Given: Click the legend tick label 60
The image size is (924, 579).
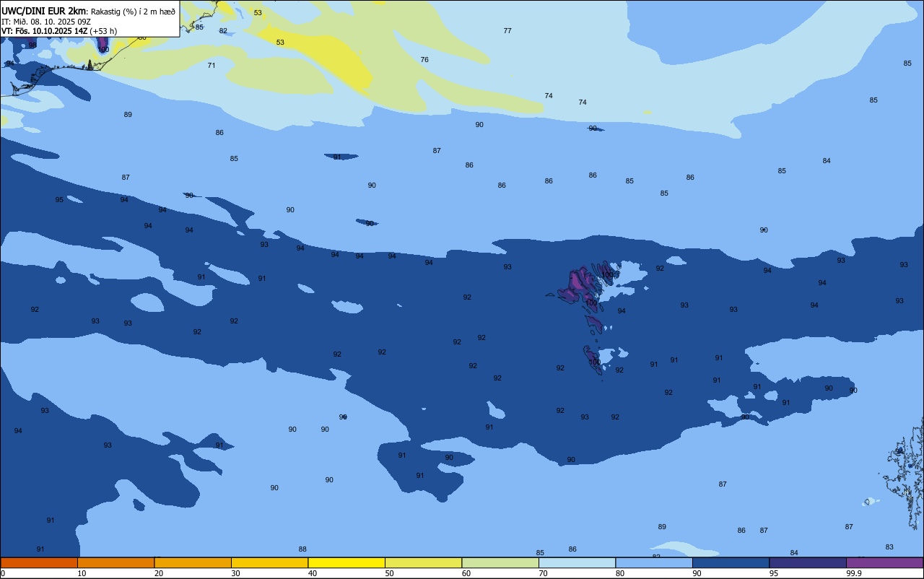Looking at the screenshot, I should [466, 573].
